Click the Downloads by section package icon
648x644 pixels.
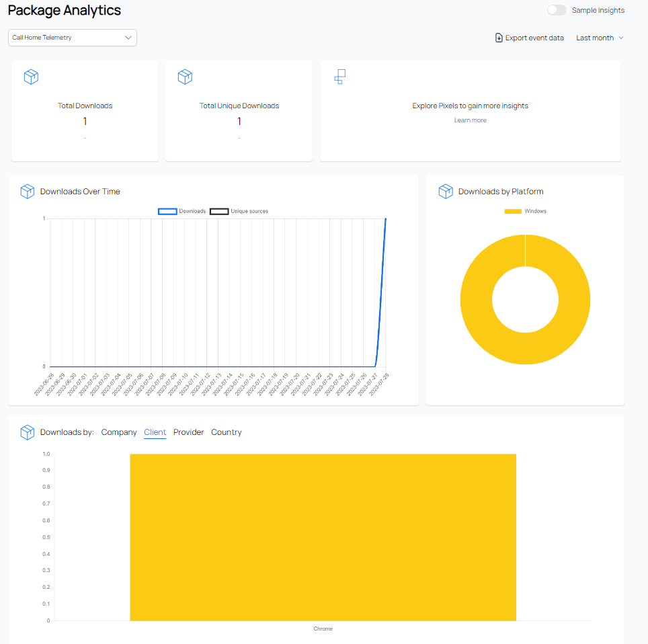click(27, 432)
